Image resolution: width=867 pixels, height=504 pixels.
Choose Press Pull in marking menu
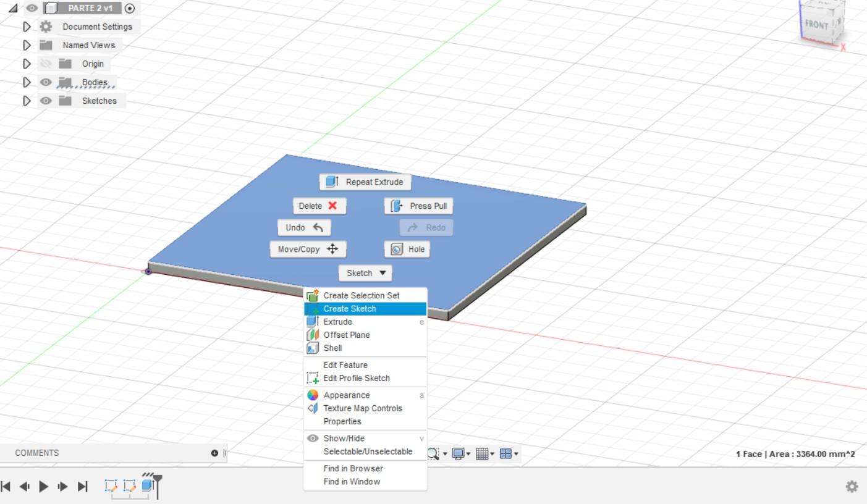point(419,206)
